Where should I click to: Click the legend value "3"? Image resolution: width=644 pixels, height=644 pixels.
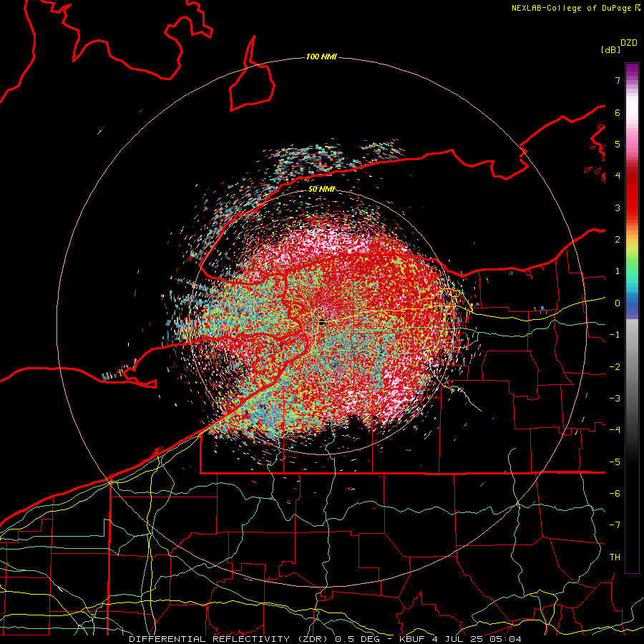618,208
